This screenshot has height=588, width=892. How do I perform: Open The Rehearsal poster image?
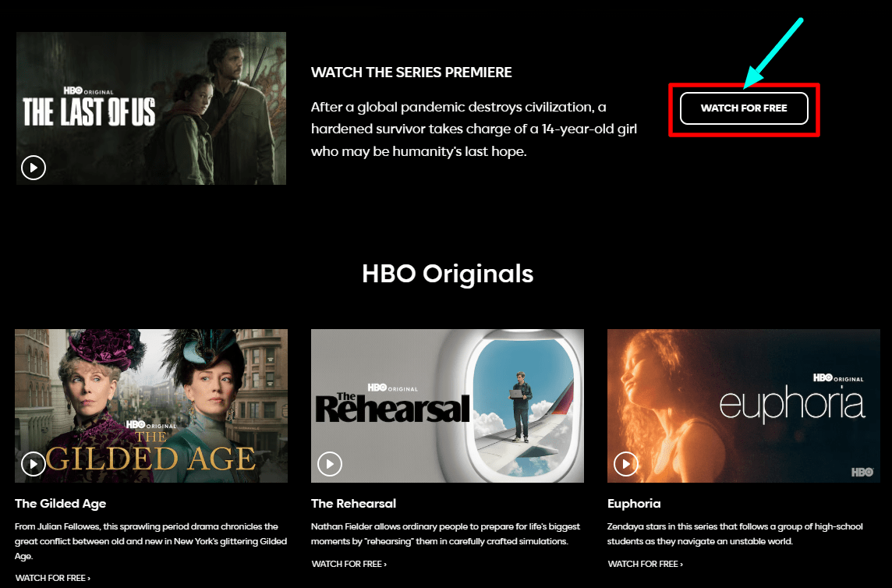[x=448, y=406]
